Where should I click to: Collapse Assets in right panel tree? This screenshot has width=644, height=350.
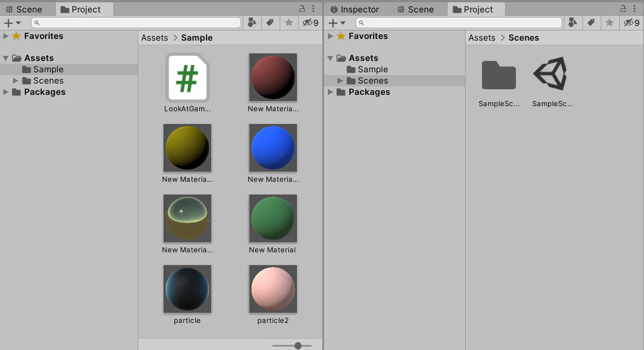pos(330,58)
